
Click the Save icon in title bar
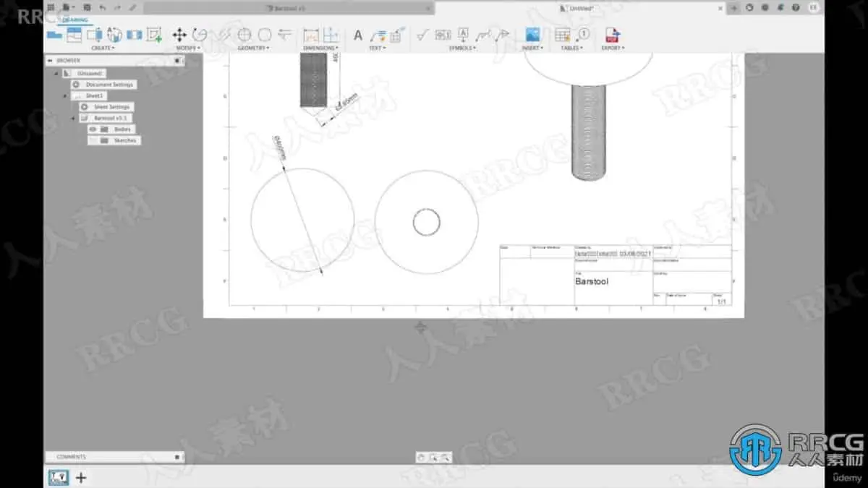(x=87, y=7)
